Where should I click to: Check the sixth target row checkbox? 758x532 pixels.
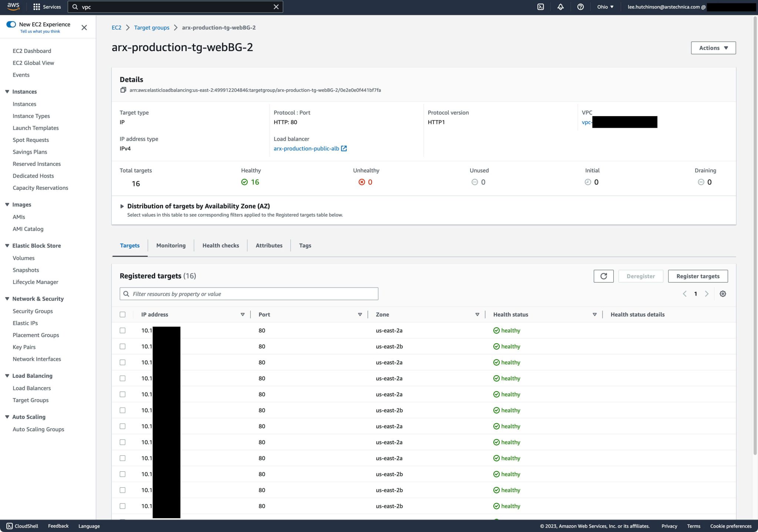coord(123,410)
